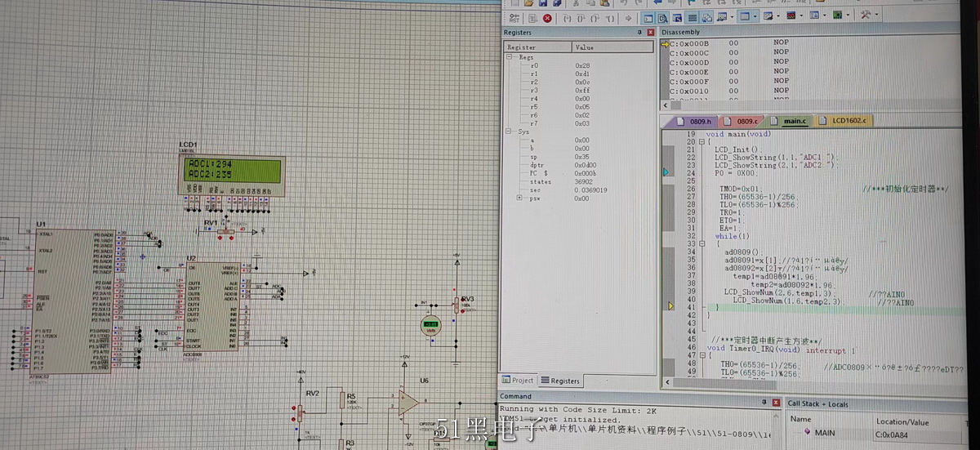Switch to the Project panel tab
Image resolution: width=980 pixels, height=450 pixels.
pos(518,381)
